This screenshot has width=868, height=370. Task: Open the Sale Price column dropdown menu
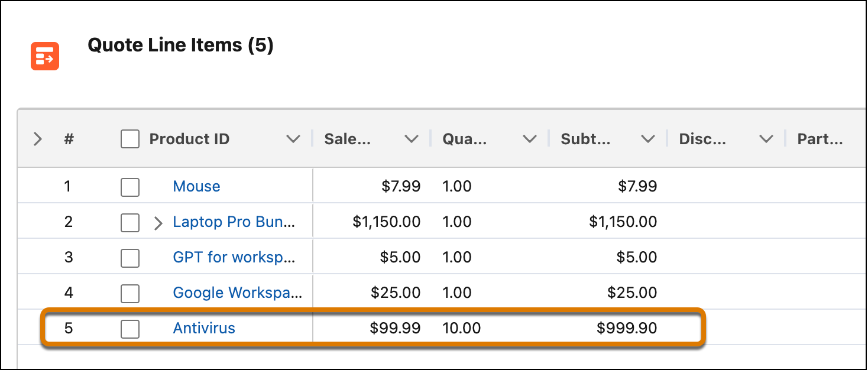[412, 139]
